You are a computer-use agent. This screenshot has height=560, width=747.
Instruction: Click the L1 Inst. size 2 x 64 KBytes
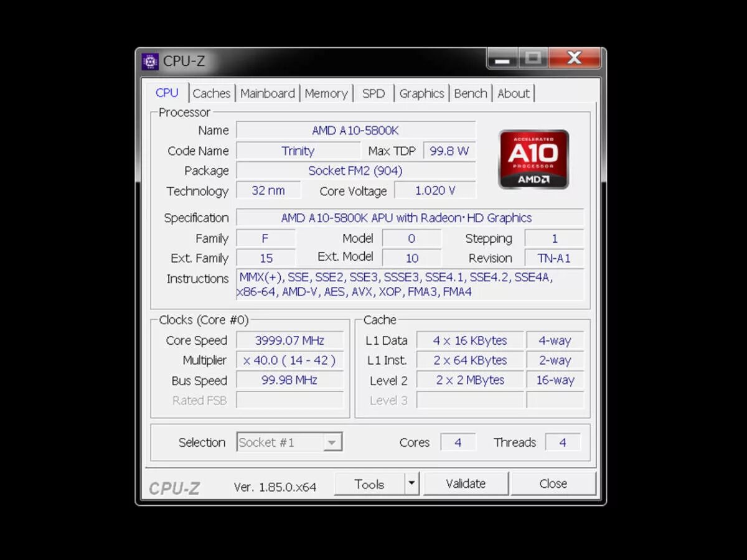coord(470,360)
